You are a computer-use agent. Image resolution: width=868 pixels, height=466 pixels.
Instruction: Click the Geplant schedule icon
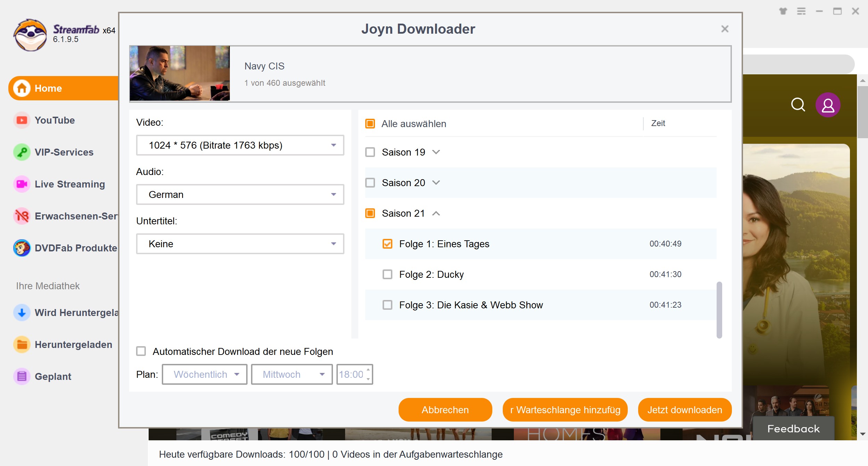click(x=22, y=376)
